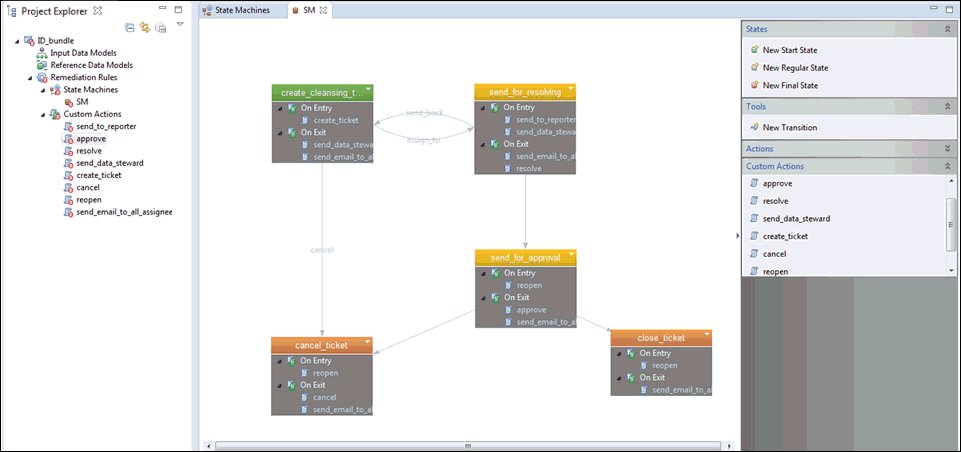Collapse the State Machines tree node

[43, 90]
